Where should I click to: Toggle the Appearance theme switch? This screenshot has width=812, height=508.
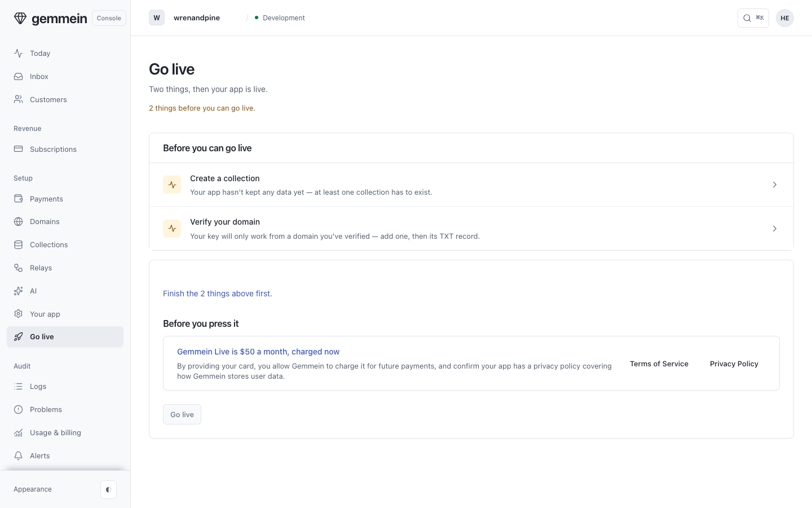(108, 489)
